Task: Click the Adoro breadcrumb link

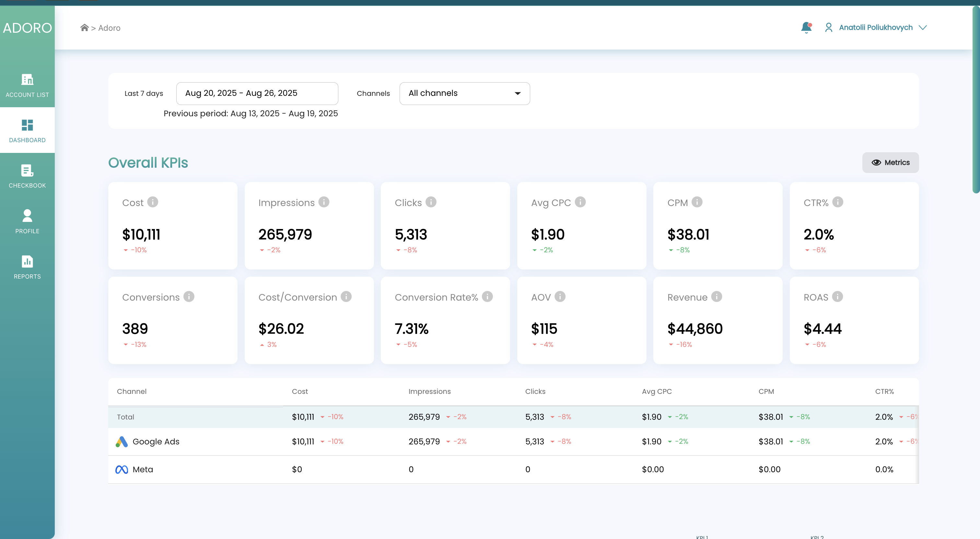Action: pos(109,28)
